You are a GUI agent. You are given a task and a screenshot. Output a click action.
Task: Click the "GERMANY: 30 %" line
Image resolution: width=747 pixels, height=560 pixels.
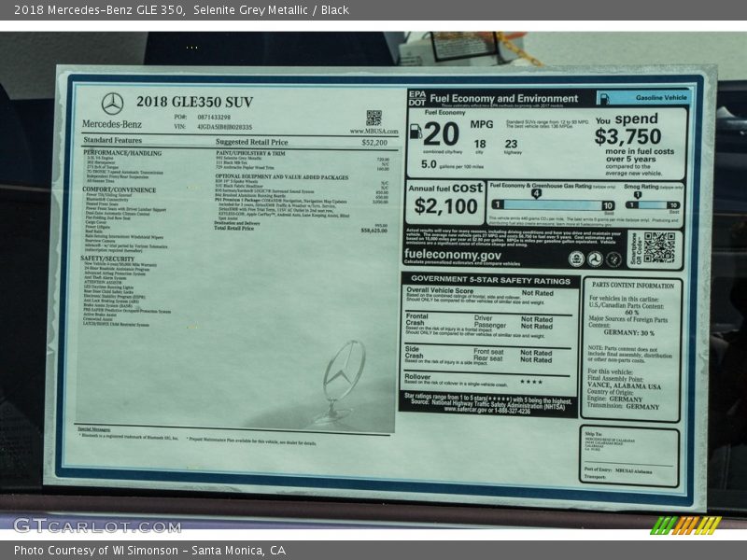628,332
